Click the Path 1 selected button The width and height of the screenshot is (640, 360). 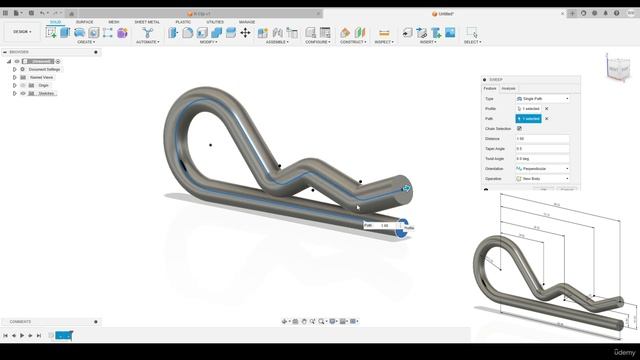tap(529, 119)
